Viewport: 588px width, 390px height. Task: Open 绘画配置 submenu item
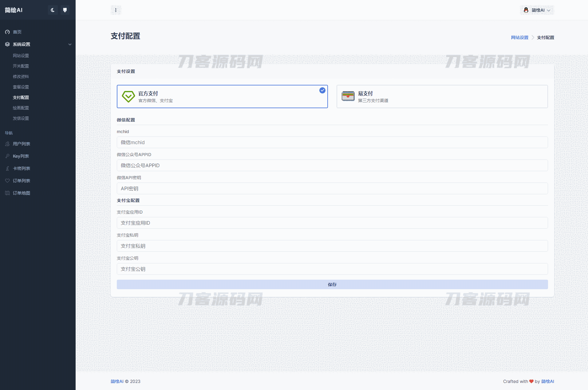21,108
